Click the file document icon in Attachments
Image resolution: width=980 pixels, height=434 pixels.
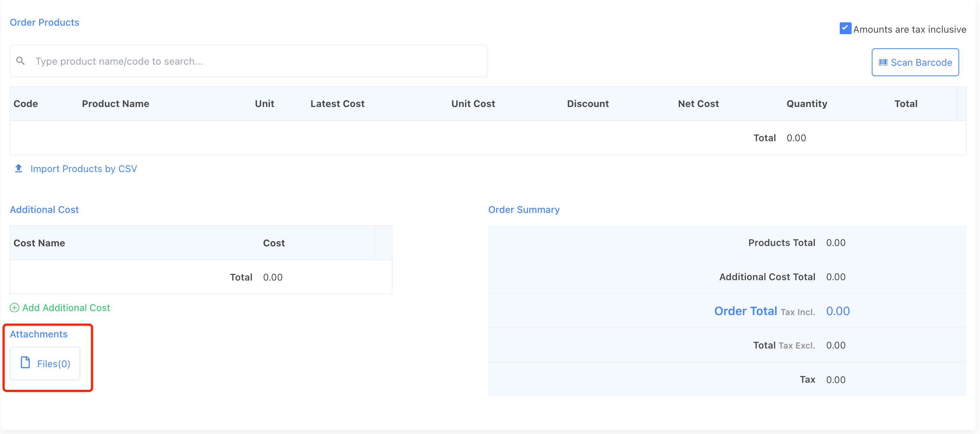pyautogui.click(x=25, y=363)
